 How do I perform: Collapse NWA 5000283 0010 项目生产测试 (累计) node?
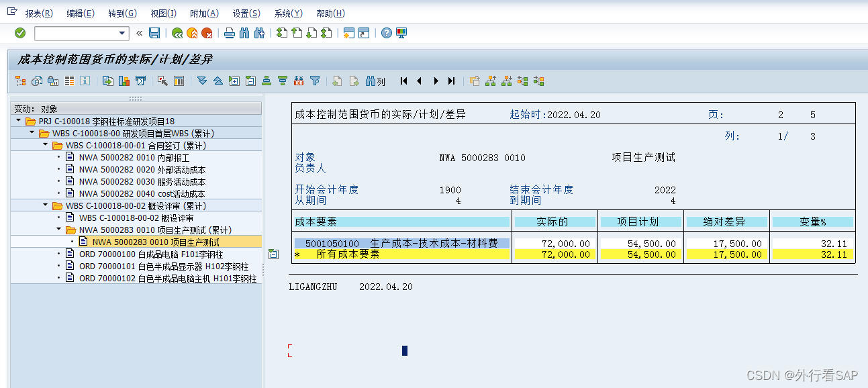58,230
